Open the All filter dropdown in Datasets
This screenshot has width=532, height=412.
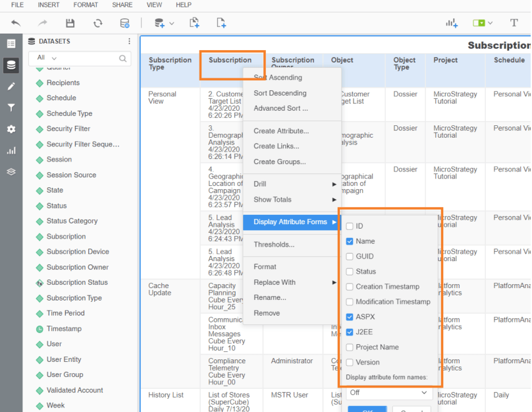click(x=45, y=58)
